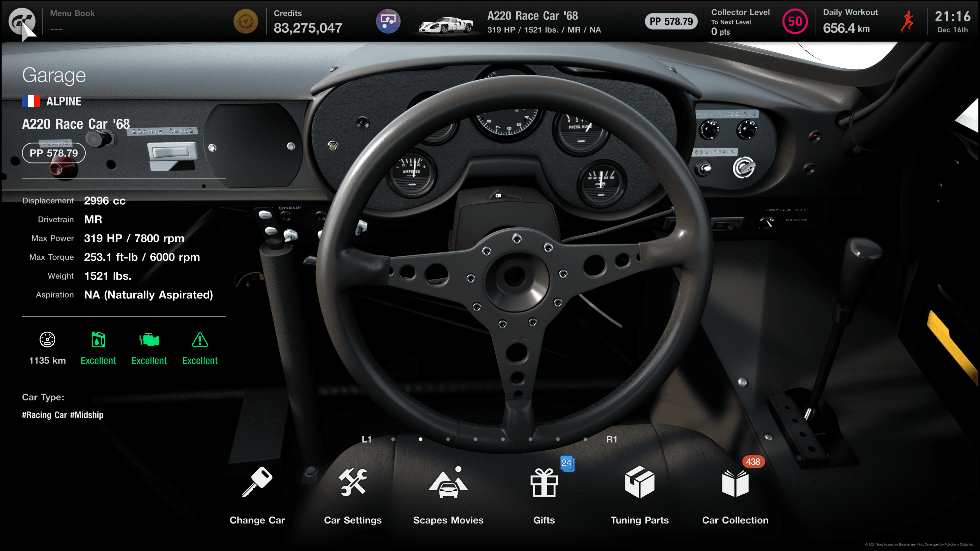Viewport: 980px width, 551px height.
Task: Check the body rigidity warning icon
Action: (200, 340)
